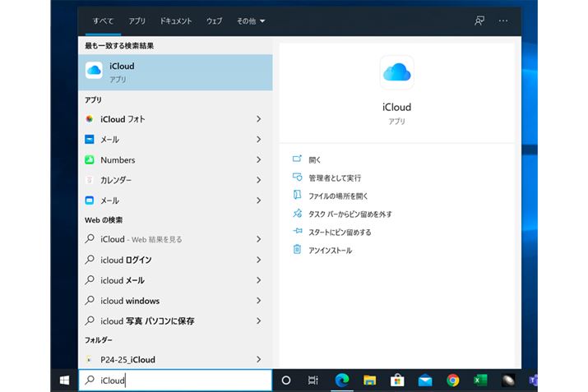Image resolution: width=588 pixels, height=392 pixels.
Task: Open Excel from the taskbar
Action: point(480,380)
